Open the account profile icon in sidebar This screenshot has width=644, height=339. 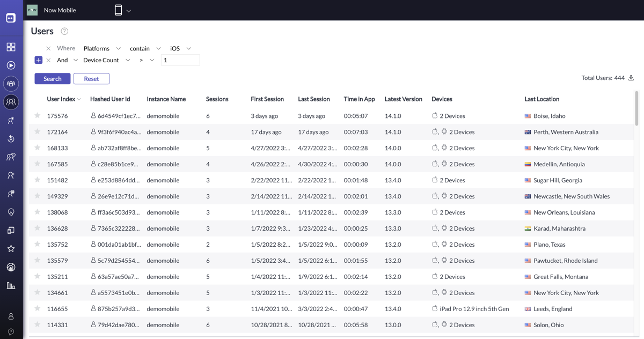pyautogui.click(x=11, y=317)
